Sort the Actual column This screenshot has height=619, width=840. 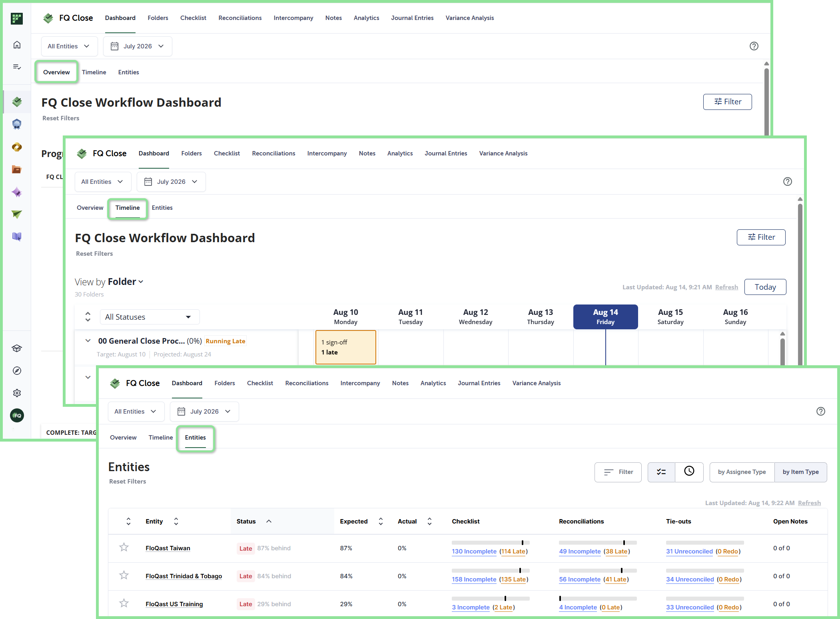pyautogui.click(x=429, y=521)
